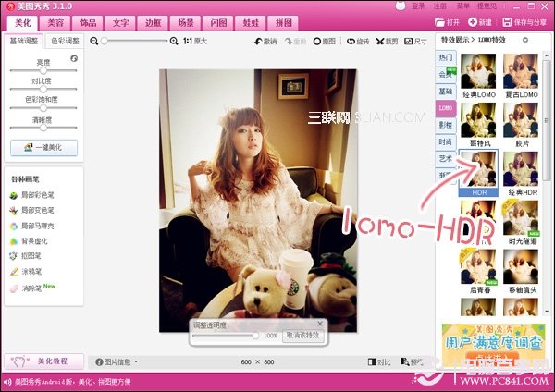
Task: Open the 闪图 tab
Action: (x=218, y=23)
